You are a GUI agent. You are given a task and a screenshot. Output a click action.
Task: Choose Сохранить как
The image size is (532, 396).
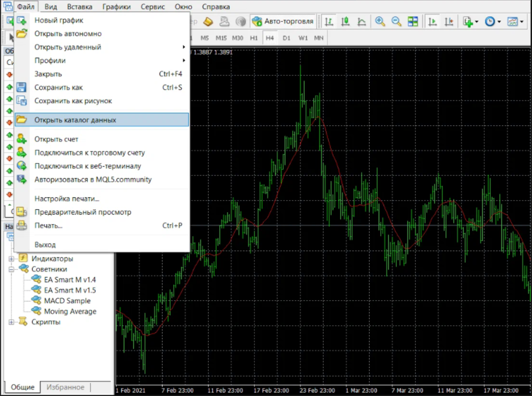[102, 87]
